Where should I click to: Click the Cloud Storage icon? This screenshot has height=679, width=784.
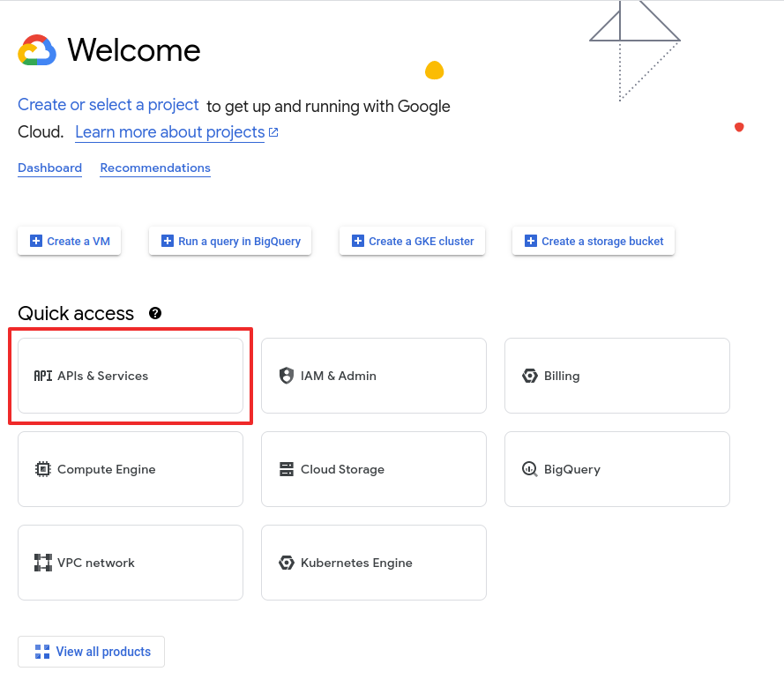[x=286, y=469]
